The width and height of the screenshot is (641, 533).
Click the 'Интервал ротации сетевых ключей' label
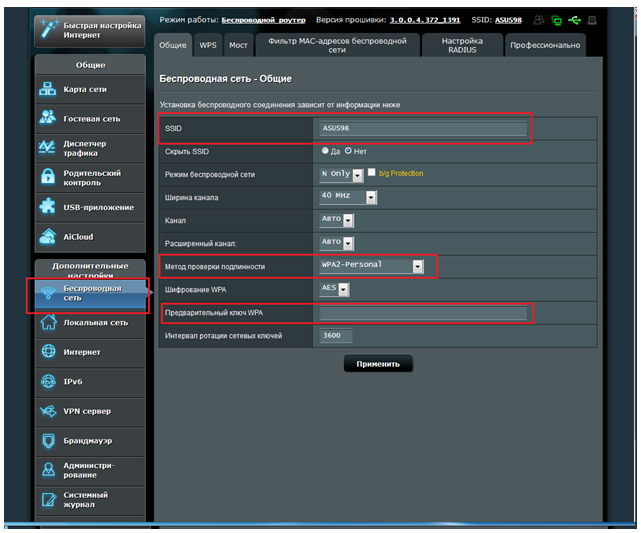pos(223,336)
